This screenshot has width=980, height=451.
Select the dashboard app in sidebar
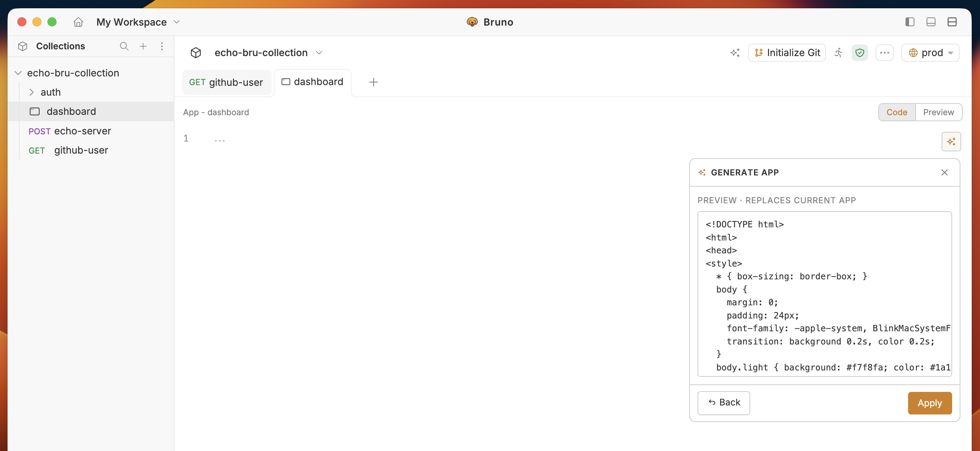(x=90, y=111)
